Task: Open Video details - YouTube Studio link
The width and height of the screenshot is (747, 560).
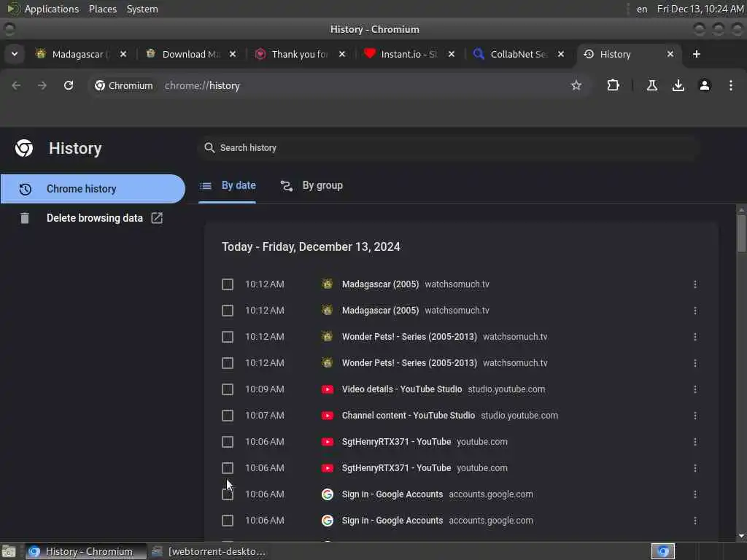Action: tap(402, 389)
